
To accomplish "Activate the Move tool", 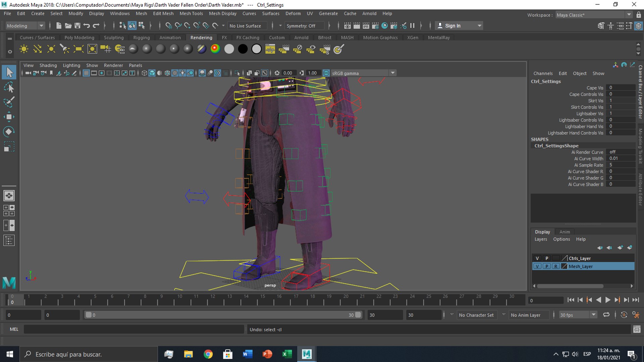I will (9, 117).
